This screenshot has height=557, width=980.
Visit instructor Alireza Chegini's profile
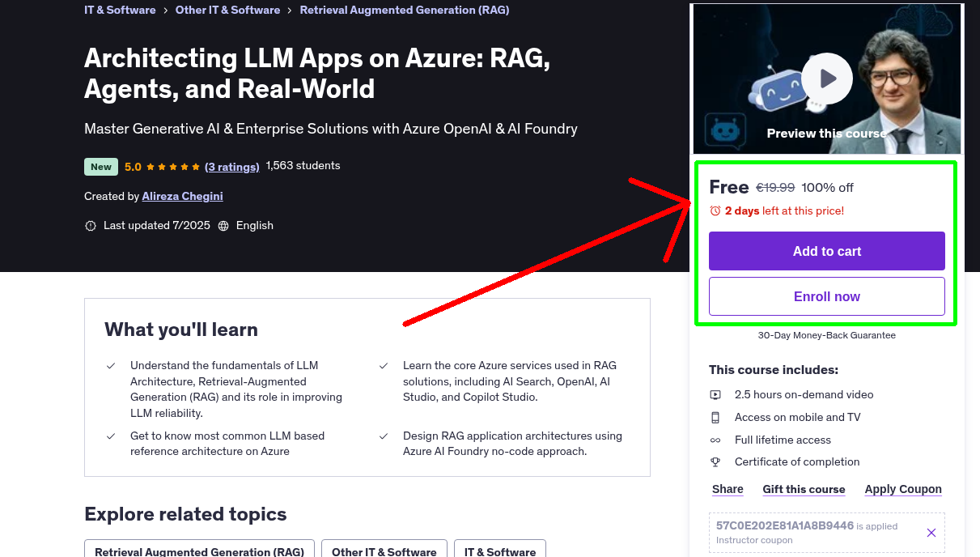tap(182, 196)
